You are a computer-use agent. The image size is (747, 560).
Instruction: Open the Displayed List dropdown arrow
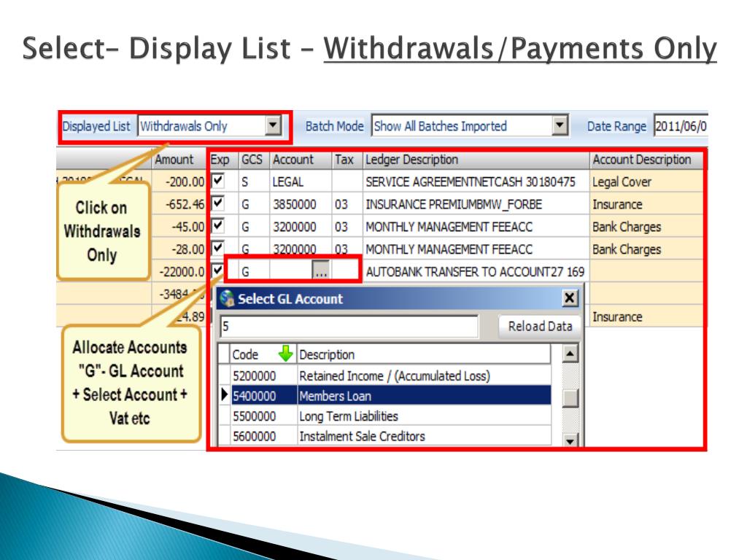coord(273,125)
